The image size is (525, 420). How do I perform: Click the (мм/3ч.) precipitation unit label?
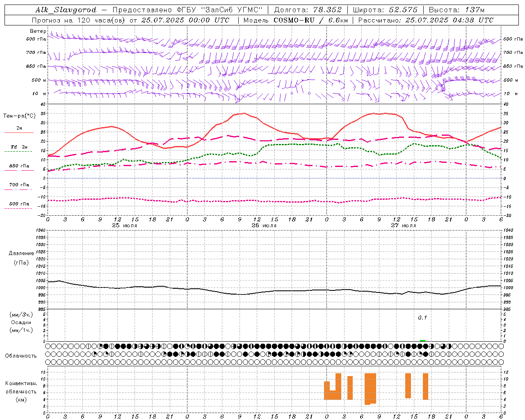pyautogui.click(x=21, y=315)
